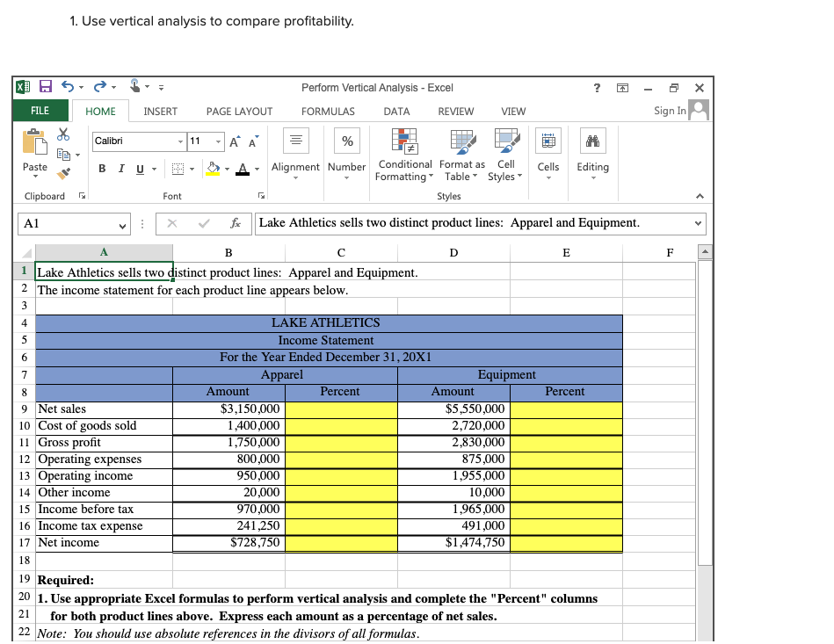Click the Insert Function fx icon
This screenshot has height=644, width=834.
point(236,223)
